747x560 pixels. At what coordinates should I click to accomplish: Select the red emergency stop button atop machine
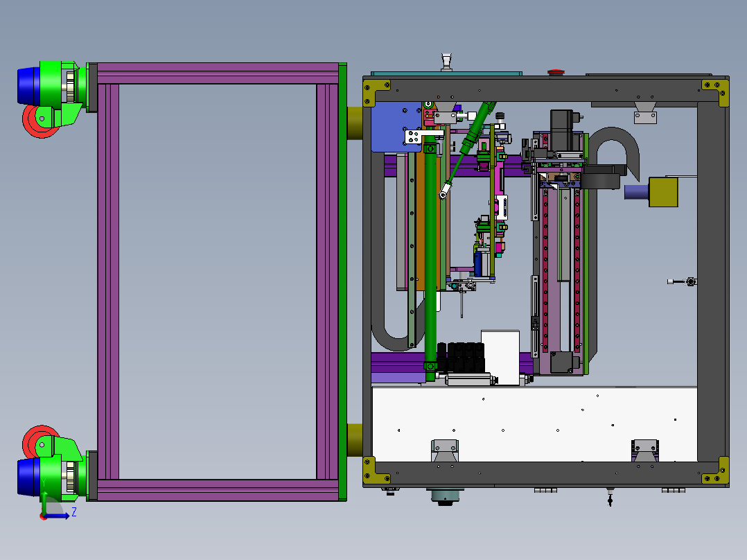coord(556,73)
